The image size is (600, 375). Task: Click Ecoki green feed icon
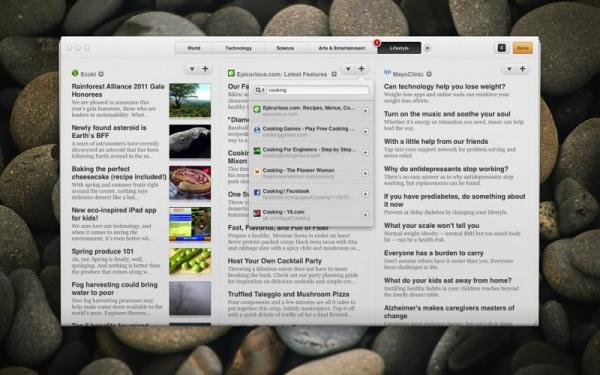click(x=75, y=73)
